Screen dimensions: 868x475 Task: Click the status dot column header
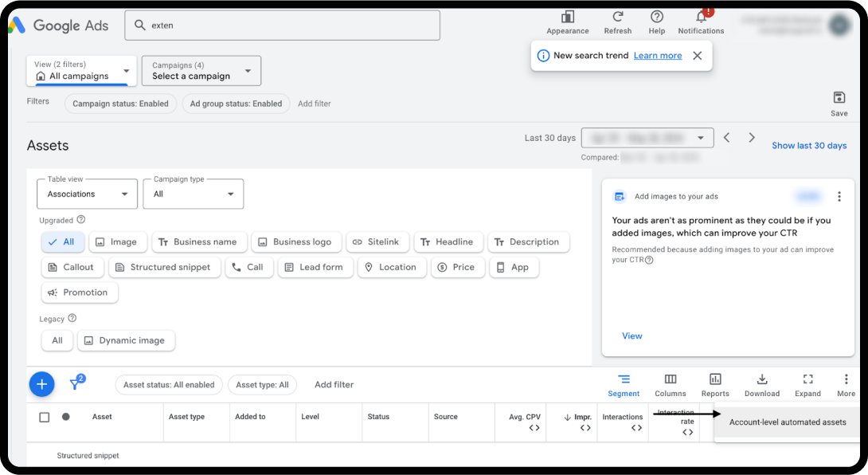65,417
